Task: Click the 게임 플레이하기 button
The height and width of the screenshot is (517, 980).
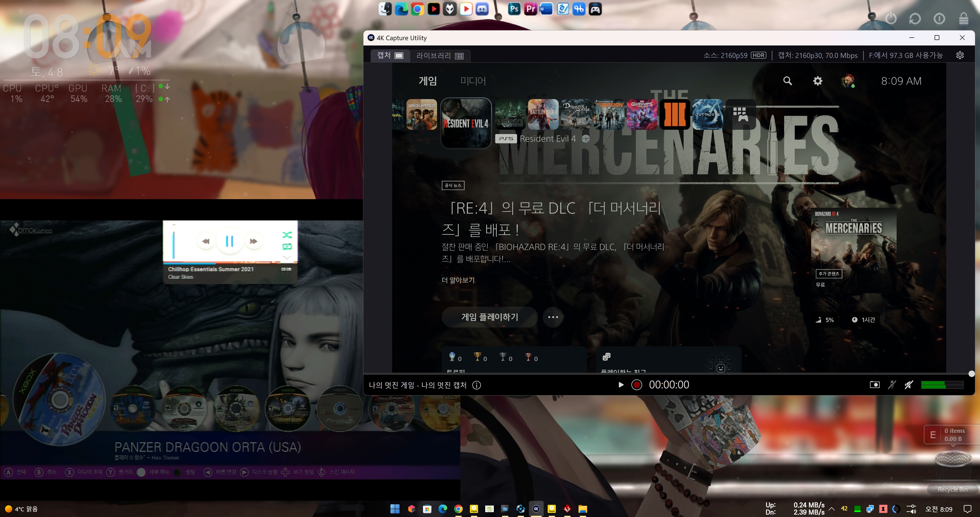Action: point(490,317)
